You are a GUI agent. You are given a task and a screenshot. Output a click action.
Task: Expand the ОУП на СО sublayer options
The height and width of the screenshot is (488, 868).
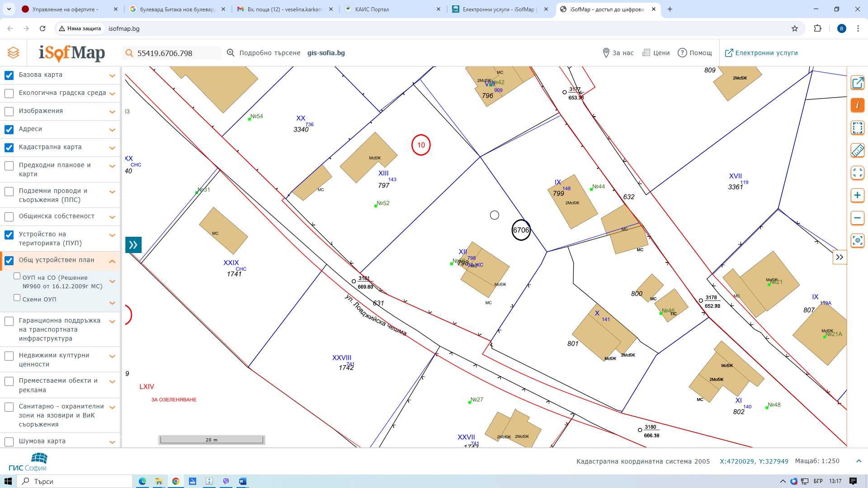[112, 281]
